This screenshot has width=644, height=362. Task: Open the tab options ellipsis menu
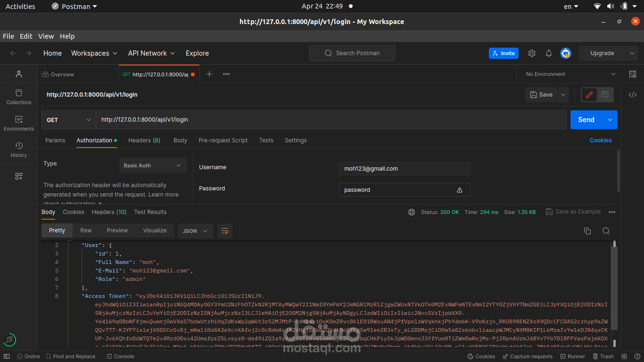pyautogui.click(x=226, y=74)
